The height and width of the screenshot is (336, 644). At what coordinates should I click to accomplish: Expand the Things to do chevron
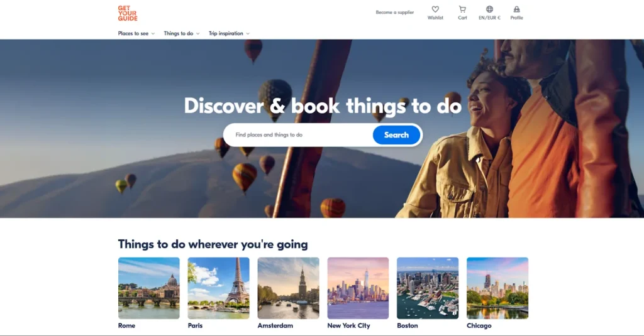coord(197,34)
